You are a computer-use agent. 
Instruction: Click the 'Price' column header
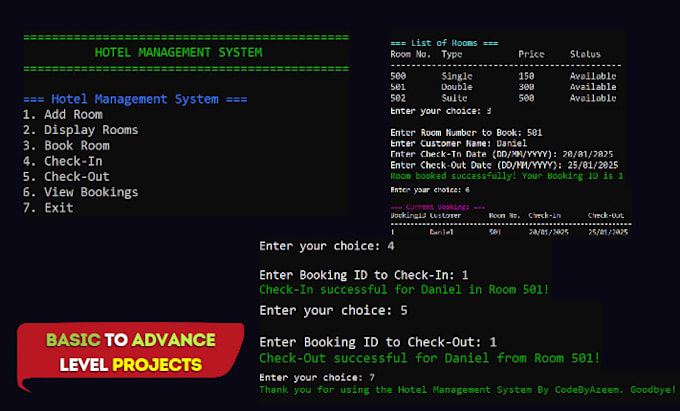click(531, 54)
